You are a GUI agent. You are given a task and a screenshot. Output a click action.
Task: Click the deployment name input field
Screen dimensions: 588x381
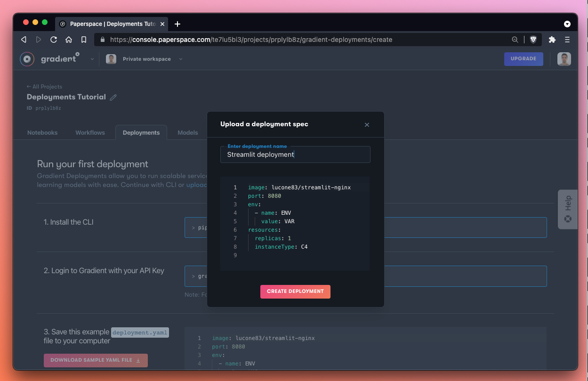tap(295, 154)
